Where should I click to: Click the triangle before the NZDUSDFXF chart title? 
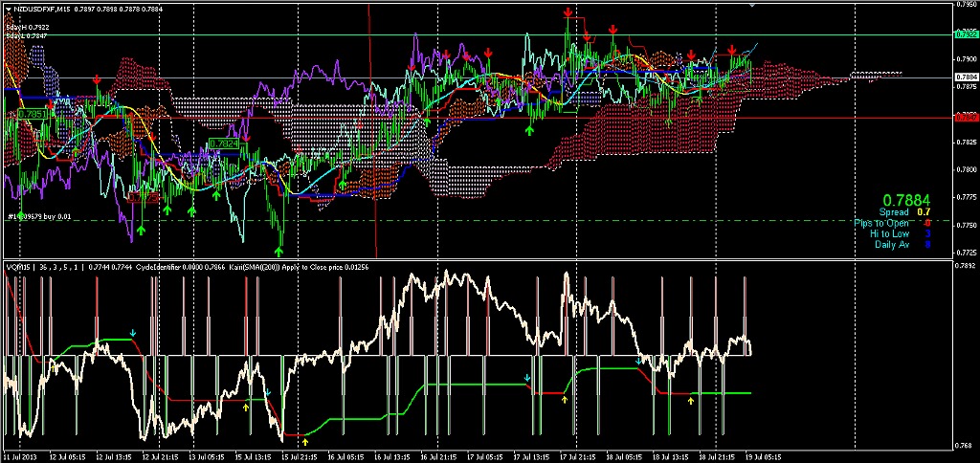[8, 9]
